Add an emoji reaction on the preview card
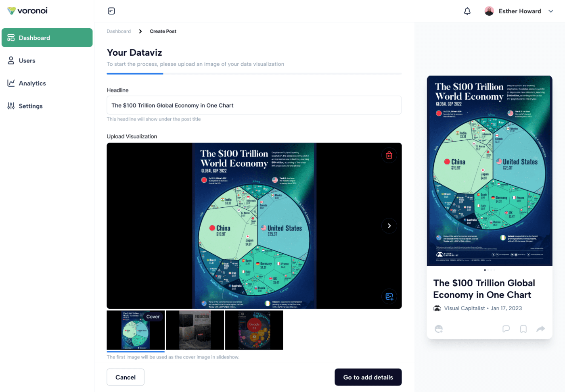Image resolution: width=565 pixels, height=392 pixels. point(439,329)
